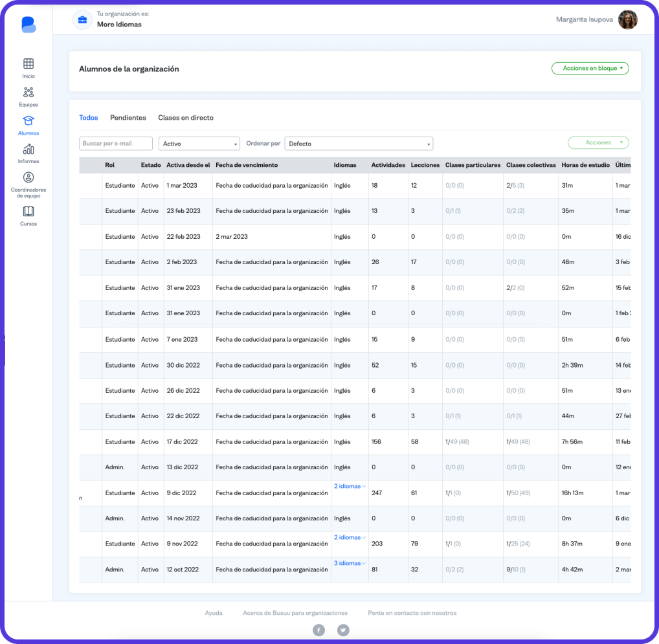Click the 4h 42m study hours cell

(572, 569)
